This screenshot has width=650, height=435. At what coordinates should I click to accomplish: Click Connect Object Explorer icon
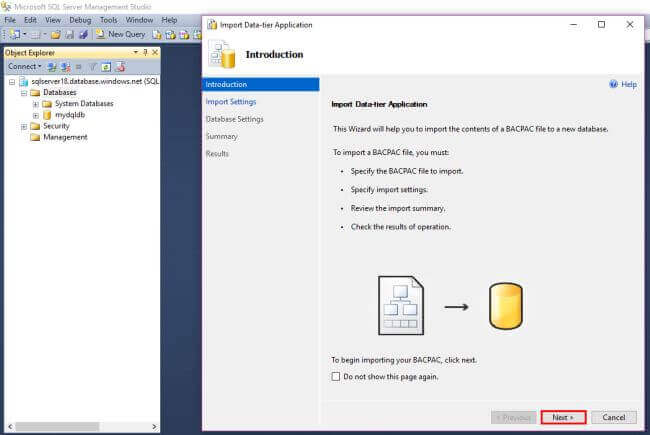coord(52,67)
